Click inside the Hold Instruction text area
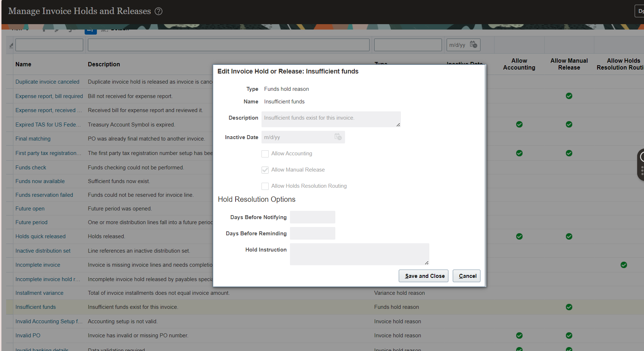 pos(359,254)
